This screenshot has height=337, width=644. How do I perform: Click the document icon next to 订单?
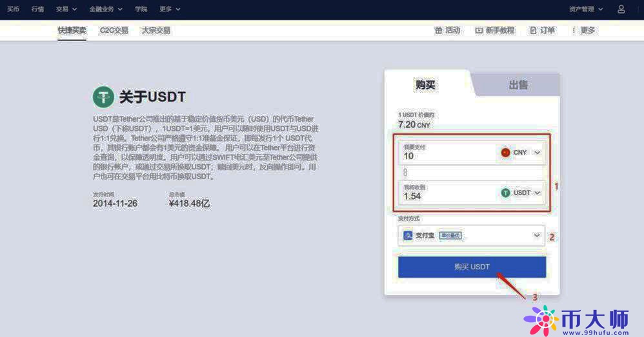tap(533, 30)
